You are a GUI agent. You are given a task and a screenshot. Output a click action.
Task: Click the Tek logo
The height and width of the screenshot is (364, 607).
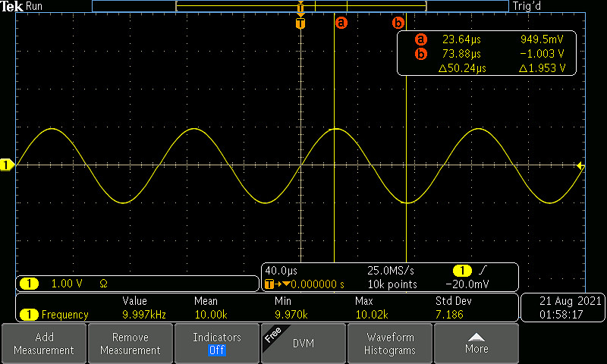pos(11,6)
